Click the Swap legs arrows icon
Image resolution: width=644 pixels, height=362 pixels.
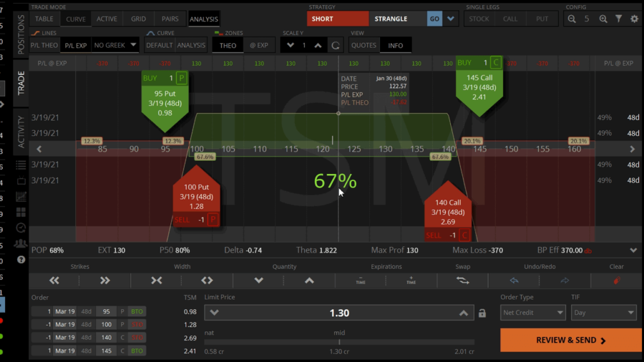(x=463, y=280)
